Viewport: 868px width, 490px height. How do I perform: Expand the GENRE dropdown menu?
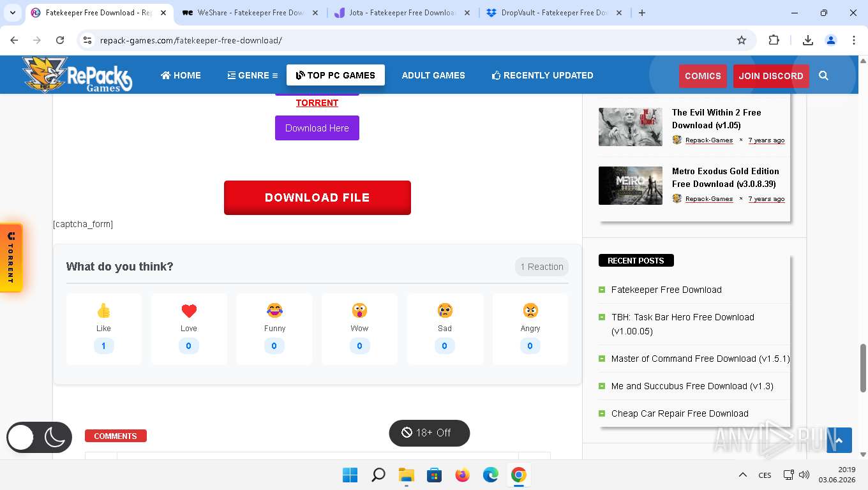[x=253, y=75]
